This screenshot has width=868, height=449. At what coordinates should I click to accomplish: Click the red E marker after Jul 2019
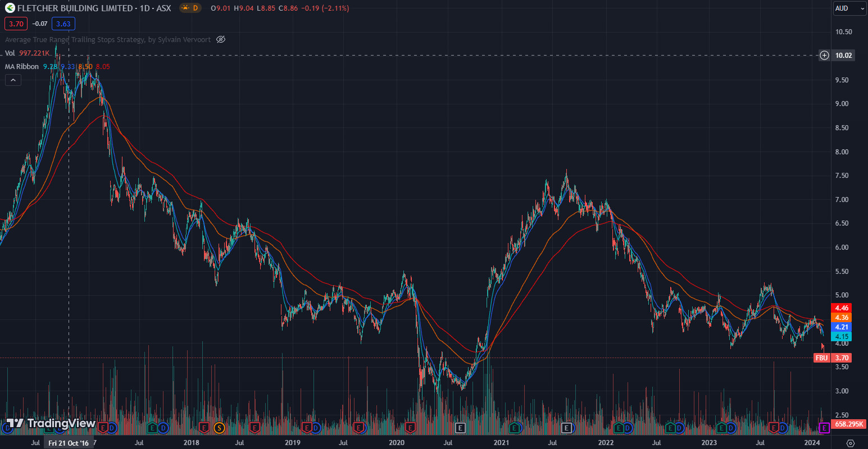click(359, 428)
